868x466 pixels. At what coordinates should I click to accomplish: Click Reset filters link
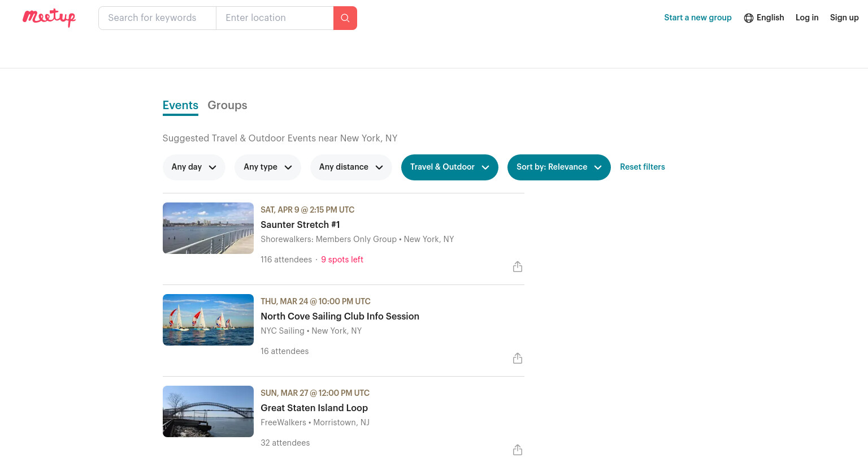643,167
